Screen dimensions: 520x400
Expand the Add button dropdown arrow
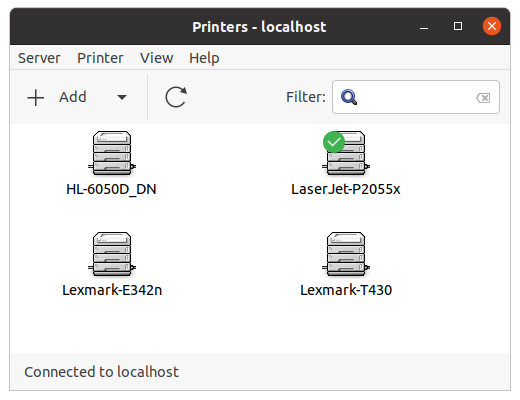(122, 97)
